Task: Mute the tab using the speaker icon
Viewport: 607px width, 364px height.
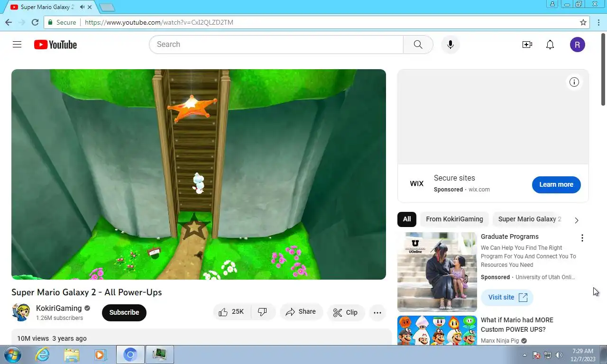Action: tap(83, 7)
